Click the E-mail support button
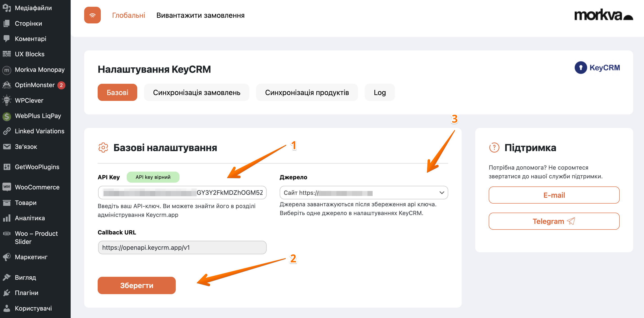This screenshot has height=318, width=644. click(554, 195)
